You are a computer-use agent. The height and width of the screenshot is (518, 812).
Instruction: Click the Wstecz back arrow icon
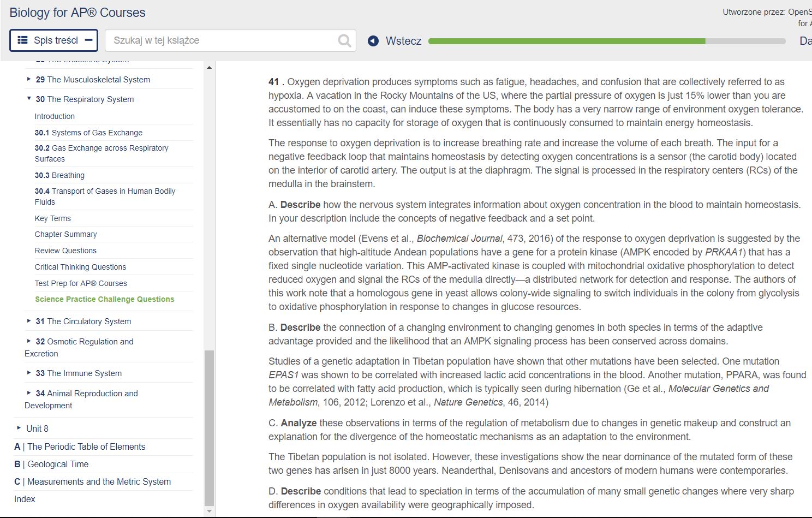point(373,41)
